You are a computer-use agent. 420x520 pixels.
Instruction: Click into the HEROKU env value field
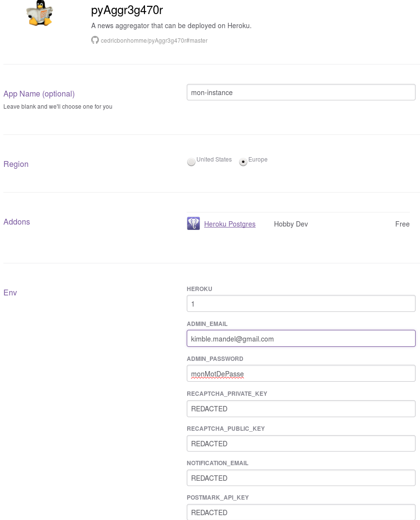tap(301, 304)
